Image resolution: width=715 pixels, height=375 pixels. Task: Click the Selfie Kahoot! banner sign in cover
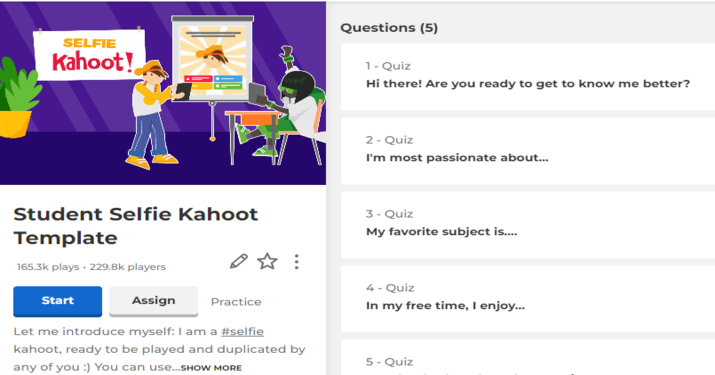click(x=90, y=55)
